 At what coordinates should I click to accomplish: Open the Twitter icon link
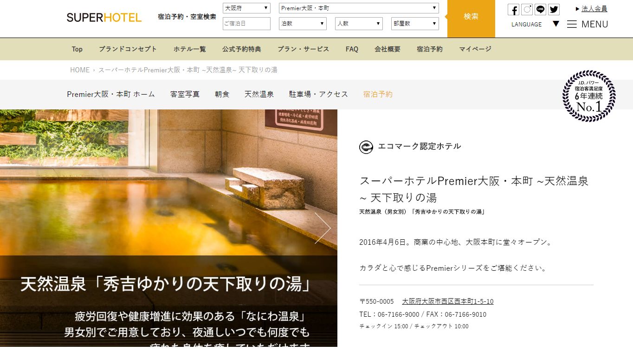pyautogui.click(x=554, y=10)
